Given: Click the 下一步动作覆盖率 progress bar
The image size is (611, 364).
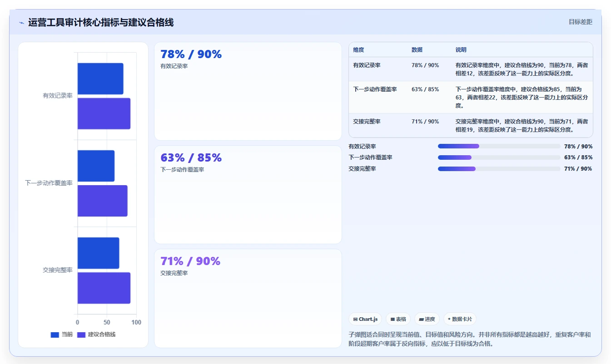Looking at the screenshot, I should click(499, 157).
